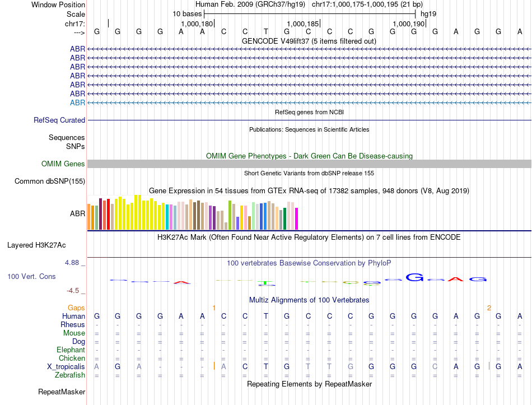532x405 pixels.
Task: Click the magenta bar in the GTEx chart
Action: (x=296, y=218)
